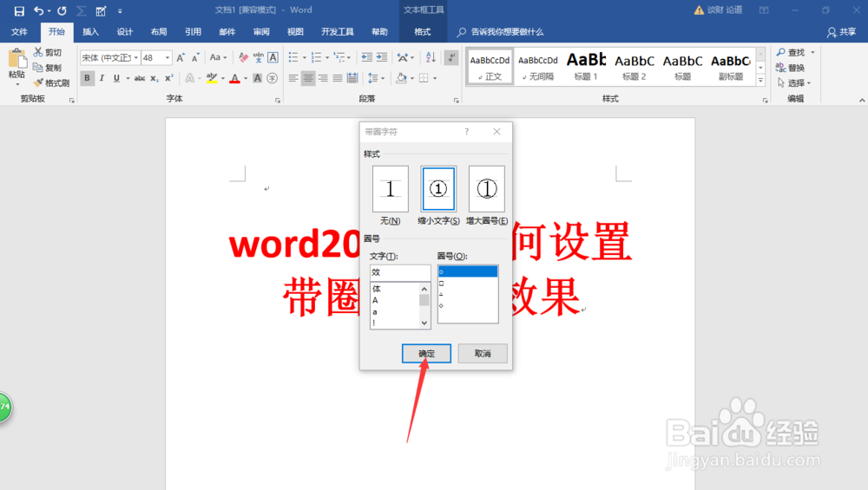
Task: Click the Redo icon in title bar
Action: [x=62, y=10]
